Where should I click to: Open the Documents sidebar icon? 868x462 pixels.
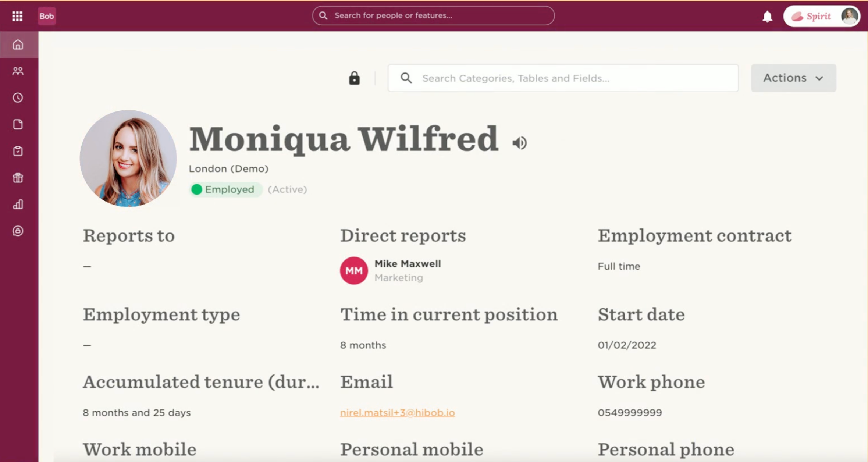[x=18, y=124]
